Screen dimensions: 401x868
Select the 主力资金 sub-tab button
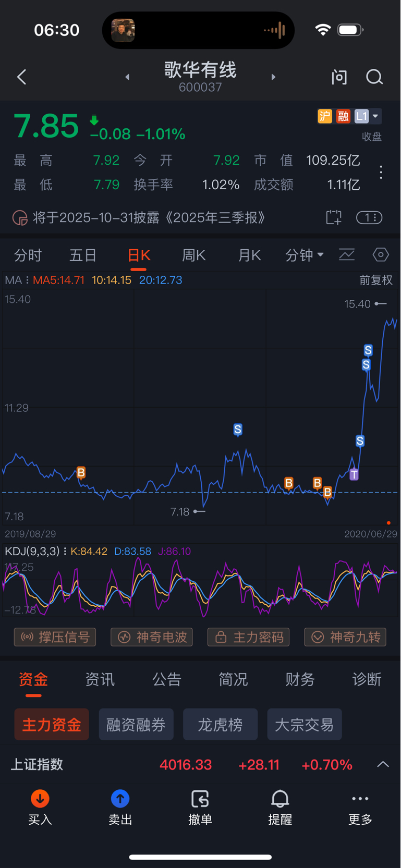pos(52,724)
